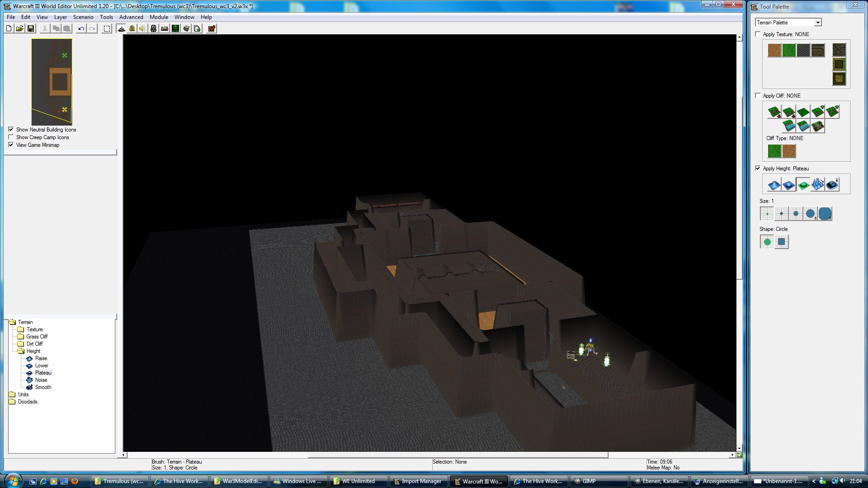
Task: Disable the Apply Height checkbox
Action: (x=758, y=168)
